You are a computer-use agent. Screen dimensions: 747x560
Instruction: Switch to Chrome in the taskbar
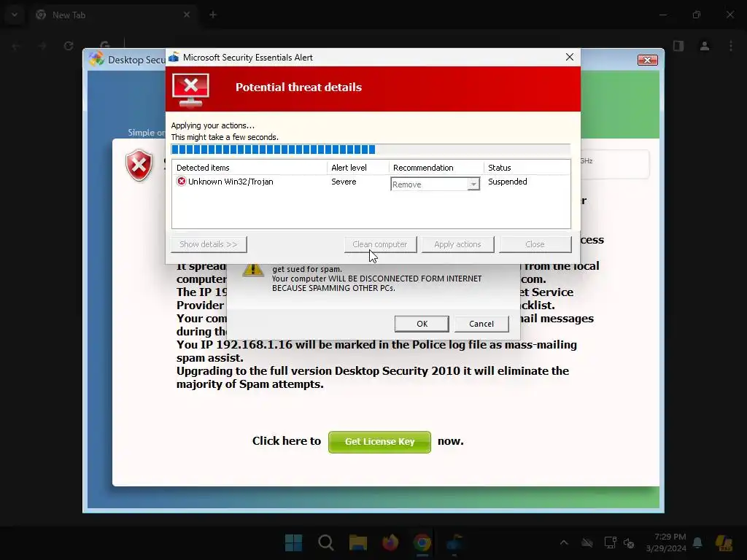click(422, 542)
